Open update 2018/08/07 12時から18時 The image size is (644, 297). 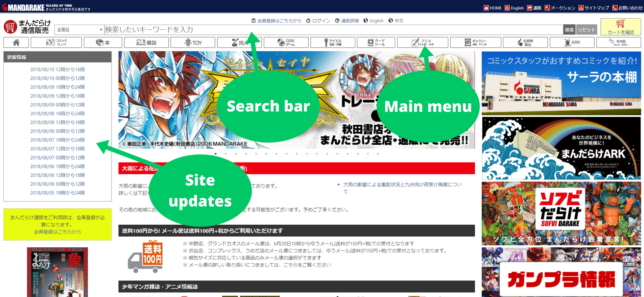click(57, 149)
